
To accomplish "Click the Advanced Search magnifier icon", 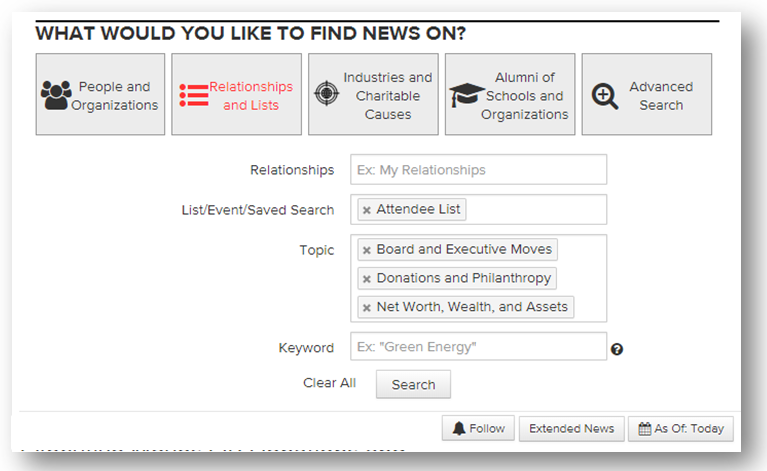I will (x=605, y=96).
